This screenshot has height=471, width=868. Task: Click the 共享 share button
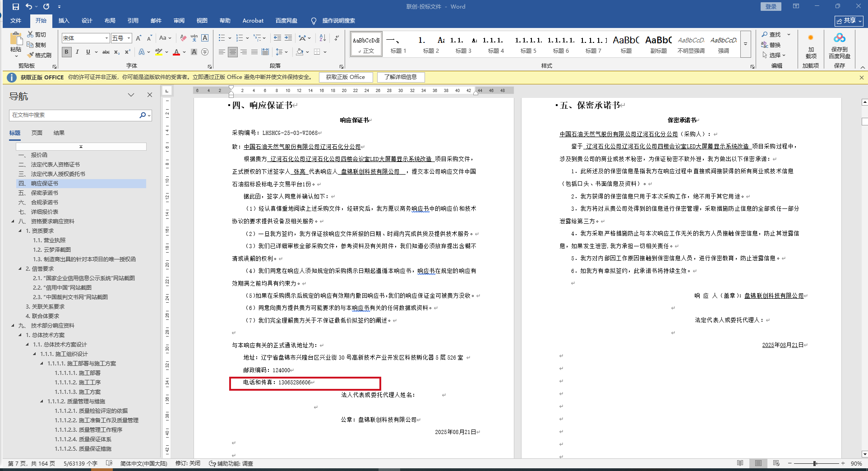click(x=849, y=21)
